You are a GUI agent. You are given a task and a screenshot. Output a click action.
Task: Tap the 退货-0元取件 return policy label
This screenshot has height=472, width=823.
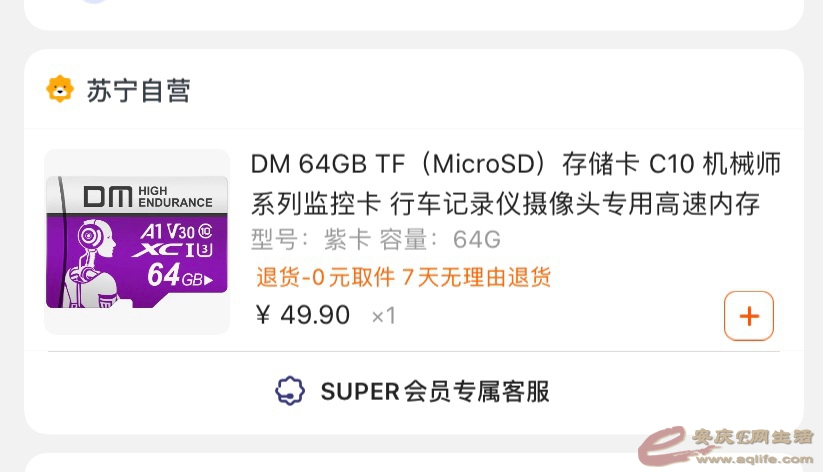click(324, 277)
